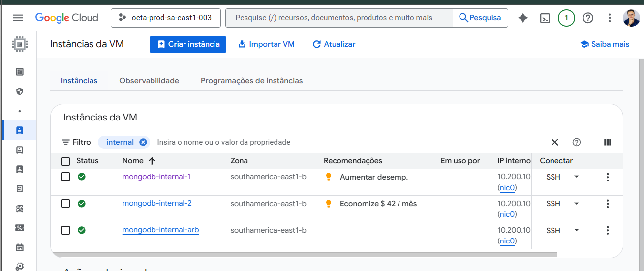Open the mongodb-internal-arb instance link
The height and width of the screenshot is (271, 644).
tap(160, 230)
